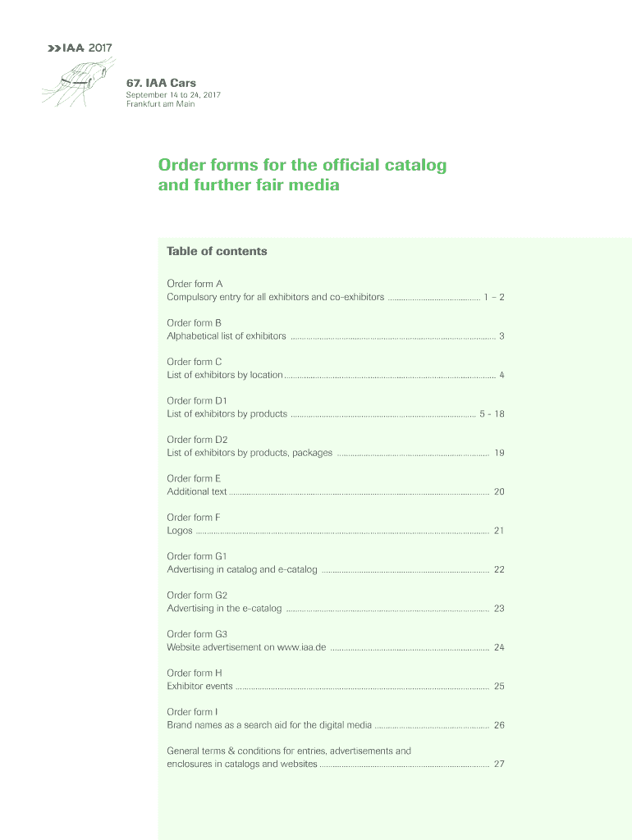Click the green Order forms title

302,175
